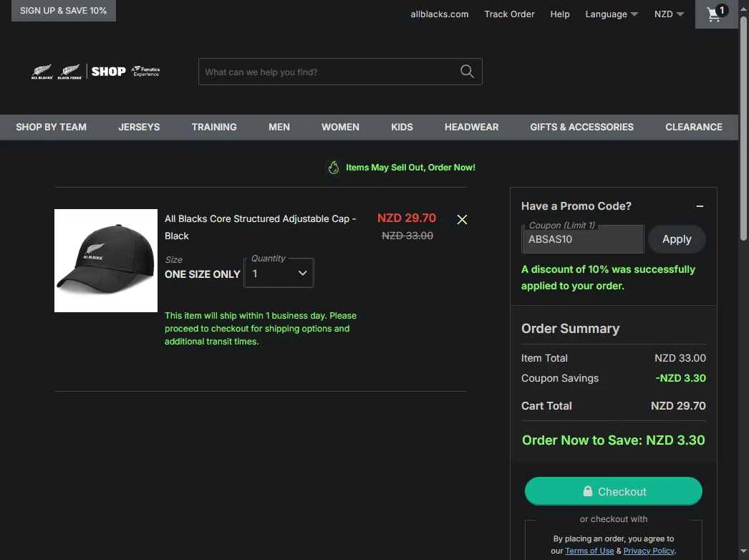749x560 pixels.
Task: Open the cap product thumbnail
Action: (x=105, y=261)
